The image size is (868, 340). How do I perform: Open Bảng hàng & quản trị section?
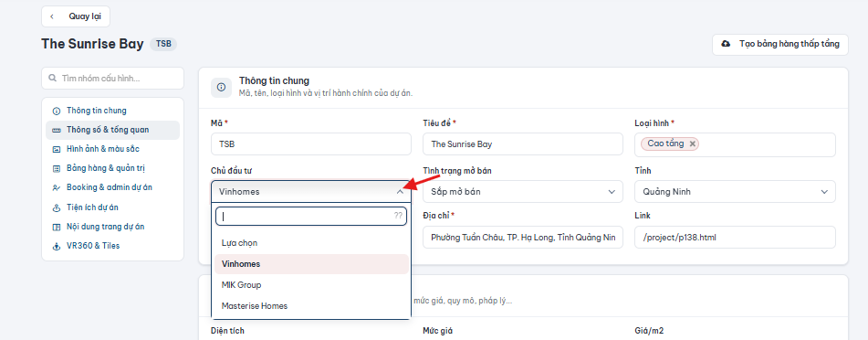point(112,168)
